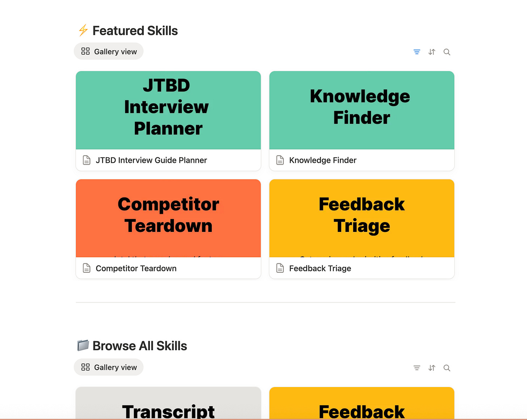
Task: Click Feedback Triage title text link
Action: pyautogui.click(x=320, y=268)
